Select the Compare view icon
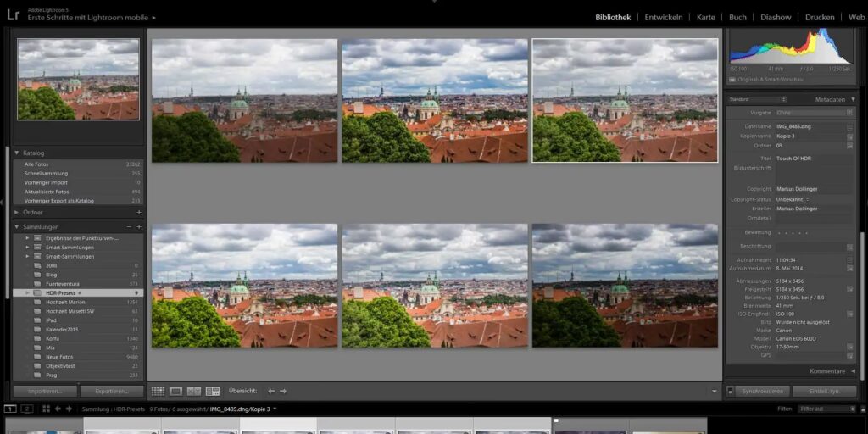This screenshot has height=434, width=868. tap(194, 391)
